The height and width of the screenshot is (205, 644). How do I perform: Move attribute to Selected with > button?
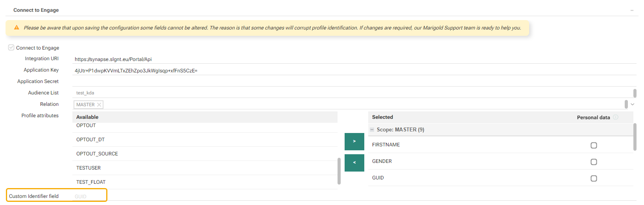pyautogui.click(x=354, y=141)
